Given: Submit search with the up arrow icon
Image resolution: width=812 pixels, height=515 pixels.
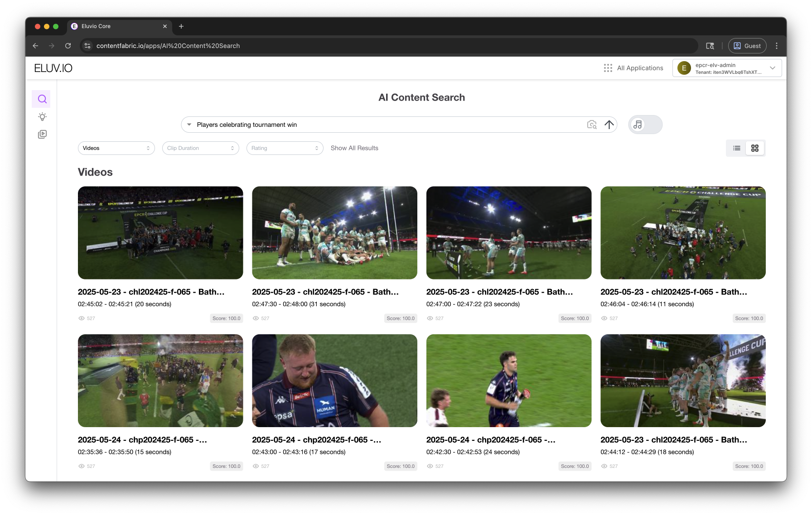Looking at the screenshot, I should coord(609,125).
